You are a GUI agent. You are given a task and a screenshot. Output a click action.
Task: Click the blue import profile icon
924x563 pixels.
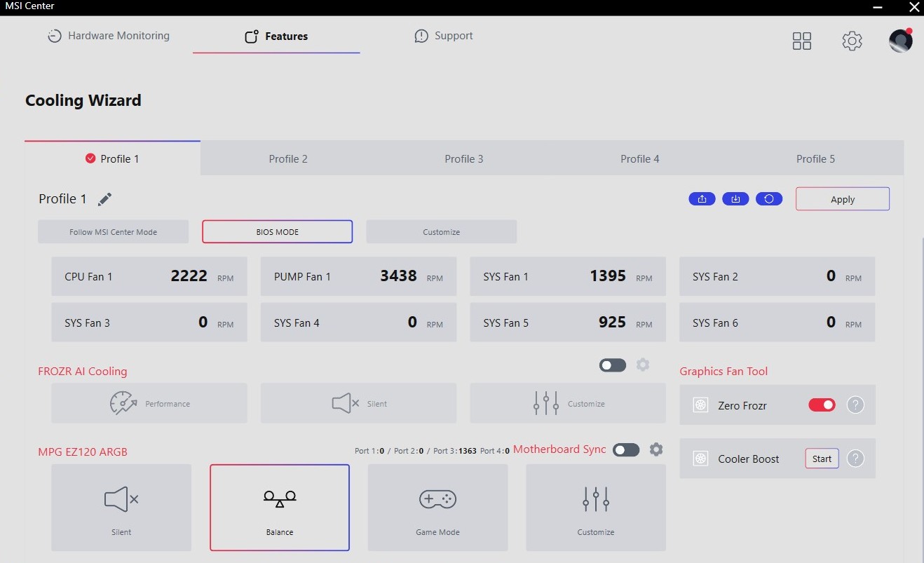(735, 199)
